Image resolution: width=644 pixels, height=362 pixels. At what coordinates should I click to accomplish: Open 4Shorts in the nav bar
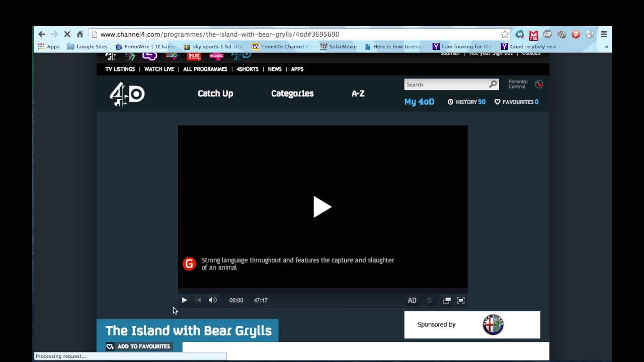pyautogui.click(x=248, y=69)
